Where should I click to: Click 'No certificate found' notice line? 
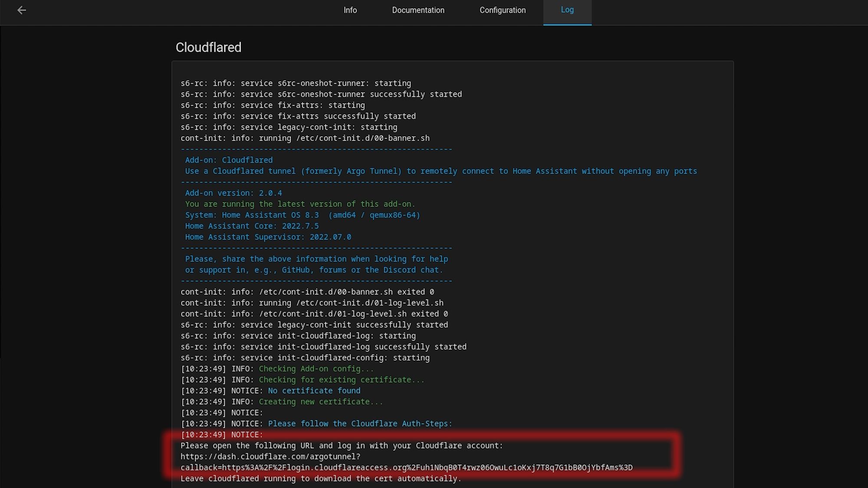tap(270, 391)
